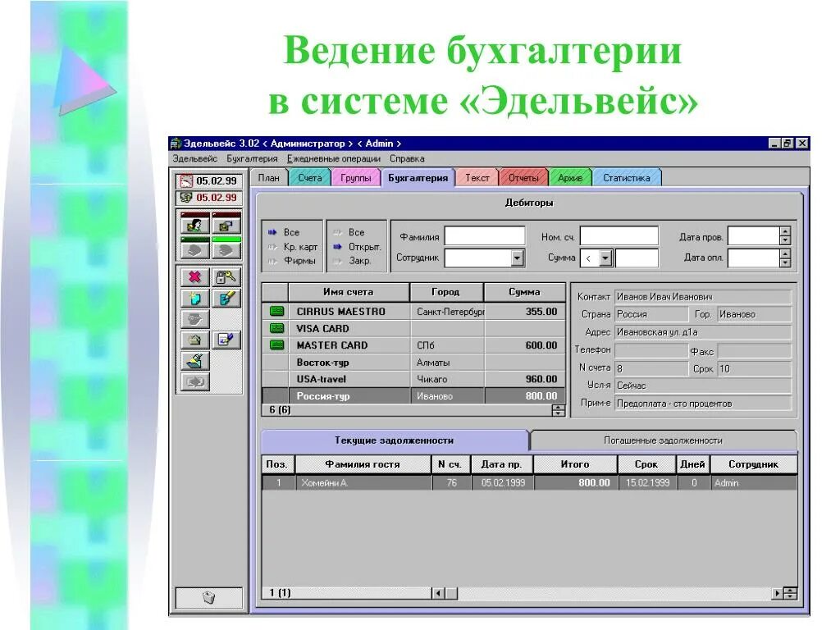Click the guest with card icon button
840x630 pixels.
point(195,226)
